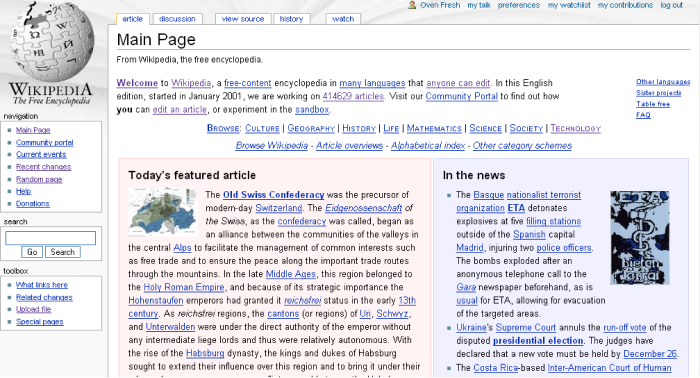Open my talk link
Screen dimensions: 700x378
(479, 5)
